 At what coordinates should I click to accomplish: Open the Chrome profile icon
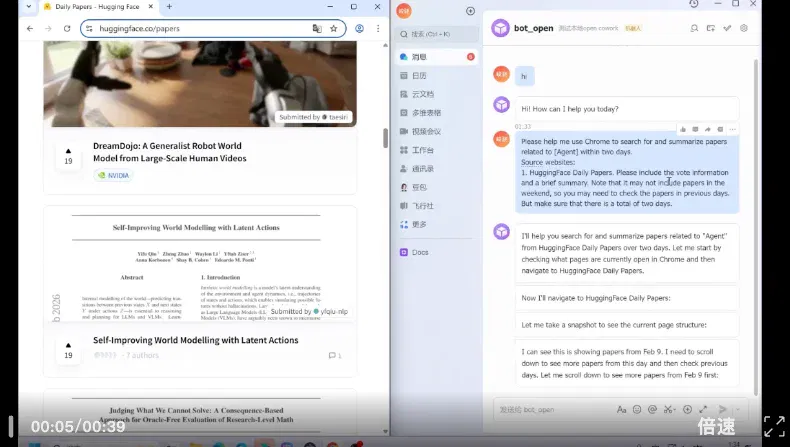pos(359,29)
